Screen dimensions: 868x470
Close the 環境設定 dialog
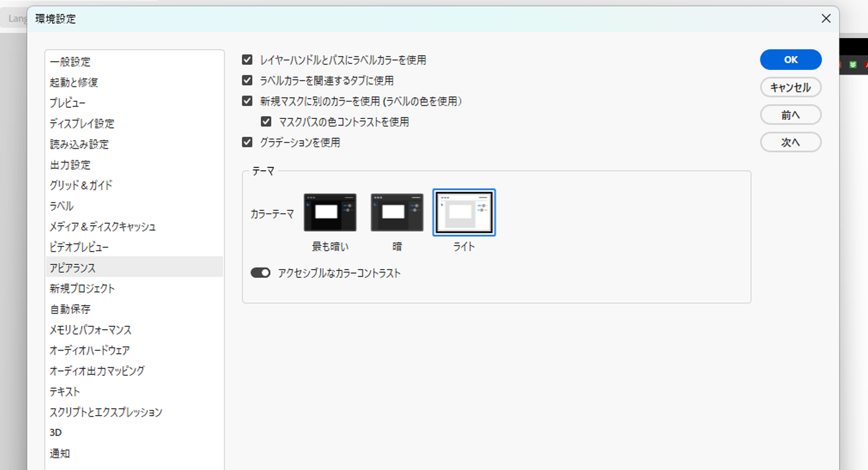826,18
